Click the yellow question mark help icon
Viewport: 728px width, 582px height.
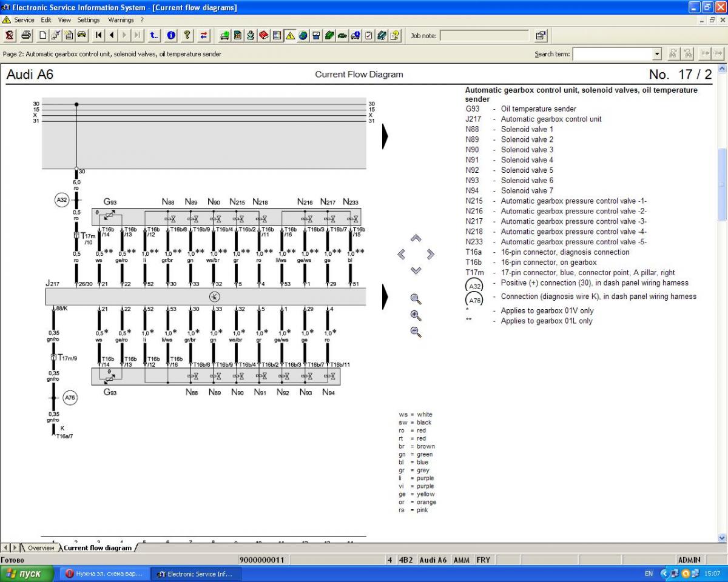187,35
